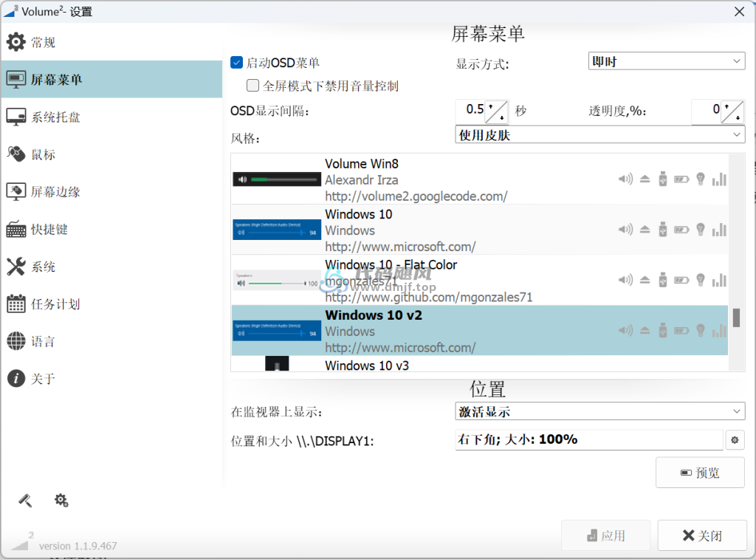Click the keyboard icon for 快捷键 settings
Viewport: 756px width, 559px height.
[16, 229]
